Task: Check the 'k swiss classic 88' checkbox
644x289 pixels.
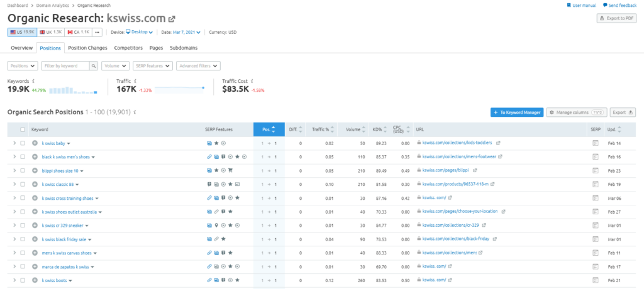Action: tap(23, 184)
